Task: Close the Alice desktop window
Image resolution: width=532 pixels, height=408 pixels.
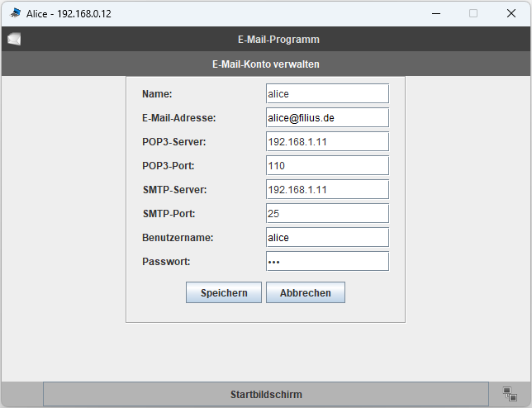Action: tap(511, 13)
